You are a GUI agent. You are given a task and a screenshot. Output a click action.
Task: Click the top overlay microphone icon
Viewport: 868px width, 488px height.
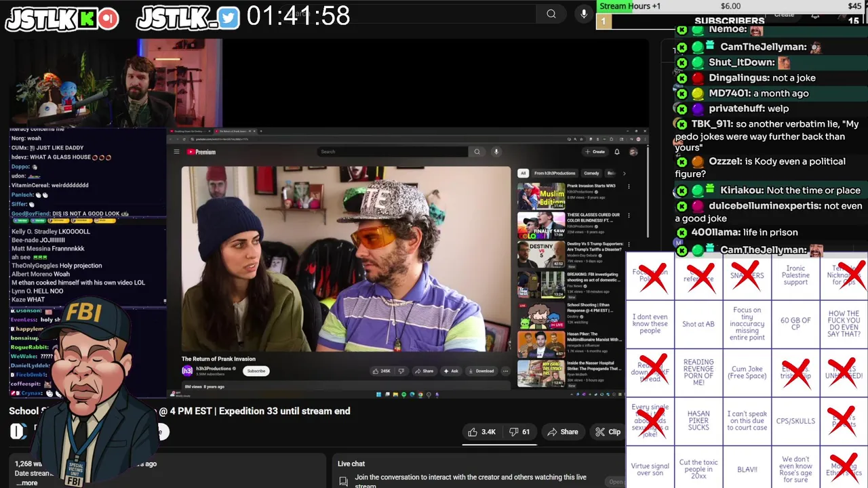coord(584,14)
